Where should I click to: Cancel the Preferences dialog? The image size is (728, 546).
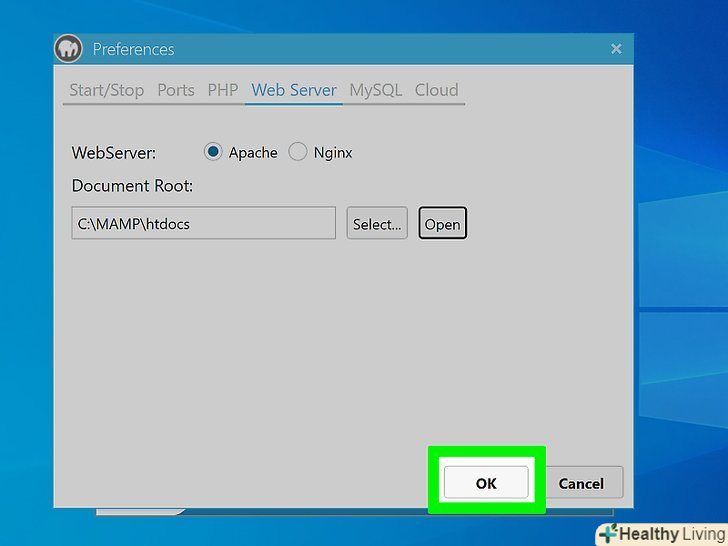click(x=581, y=483)
